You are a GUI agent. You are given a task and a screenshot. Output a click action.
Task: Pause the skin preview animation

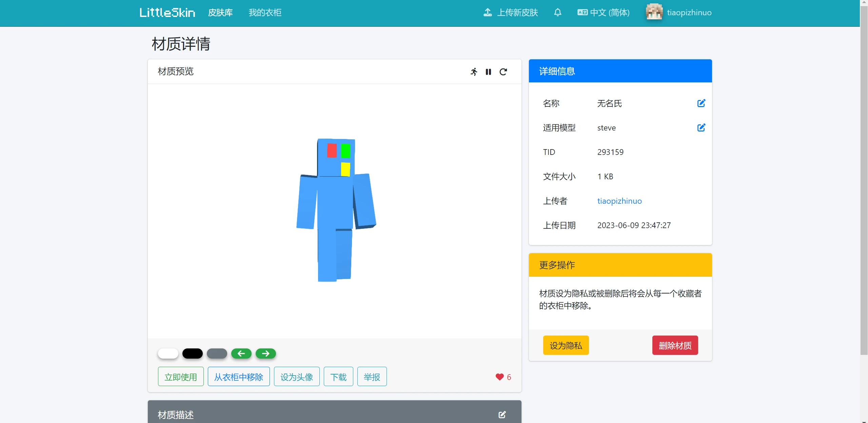[488, 72]
